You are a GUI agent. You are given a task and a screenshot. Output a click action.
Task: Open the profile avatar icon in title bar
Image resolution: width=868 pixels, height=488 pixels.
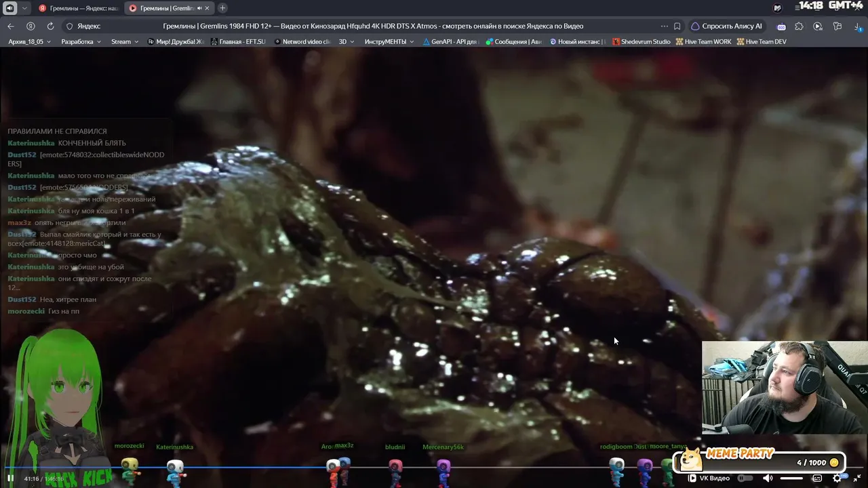777,8
